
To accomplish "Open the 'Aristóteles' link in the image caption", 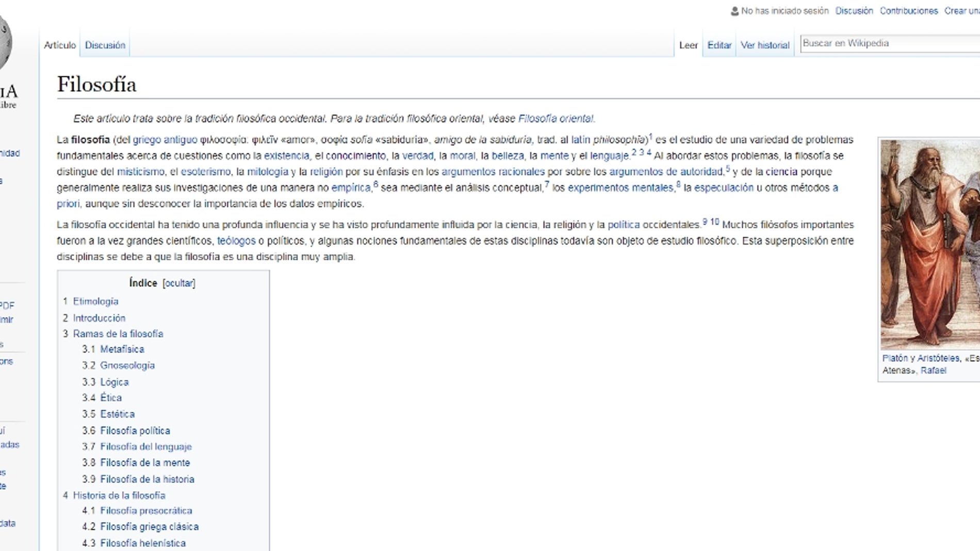I will (939, 358).
